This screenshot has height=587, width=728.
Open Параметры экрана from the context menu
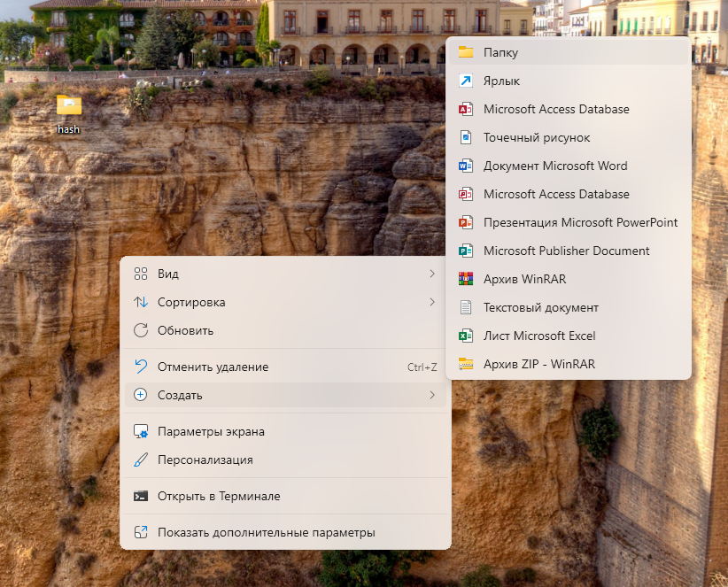pyautogui.click(x=211, y=431)
